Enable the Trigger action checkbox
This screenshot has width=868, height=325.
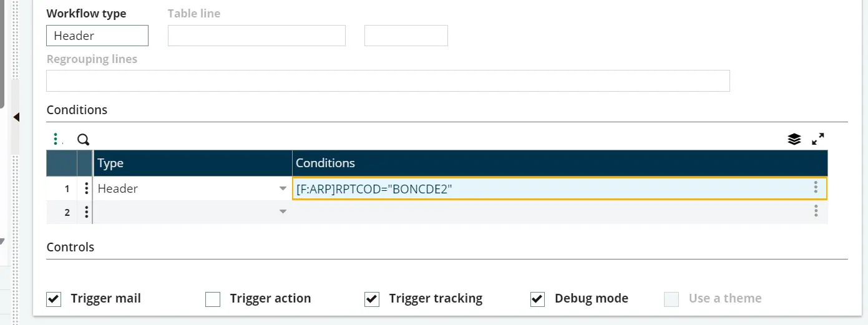[213, 299]
